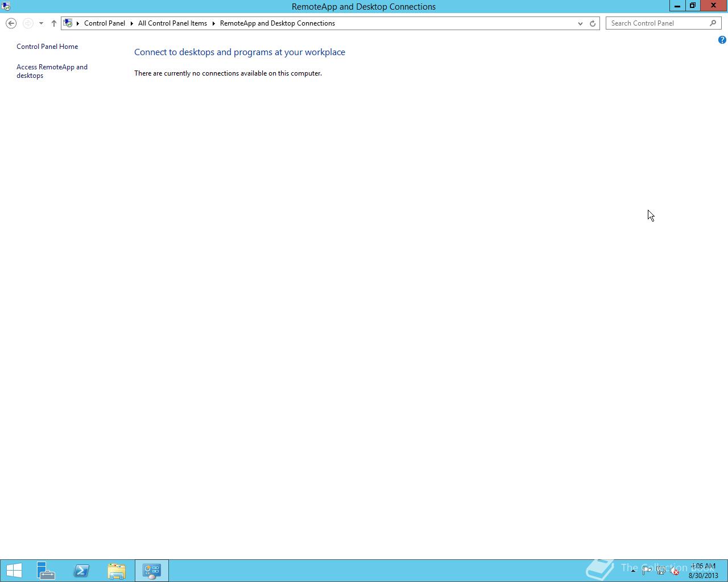
Task: Expand chevron after All Control Panel Items
Action: point(214,23)
